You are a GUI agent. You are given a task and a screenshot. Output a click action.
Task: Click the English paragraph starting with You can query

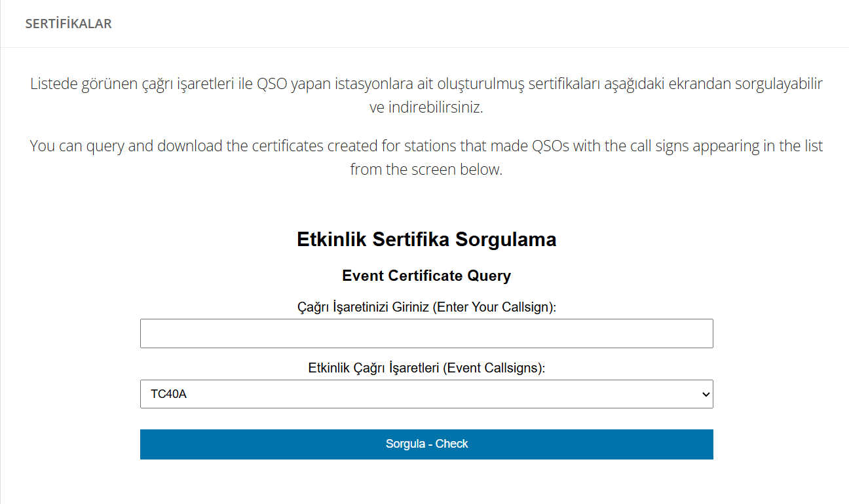coord(426,145)
